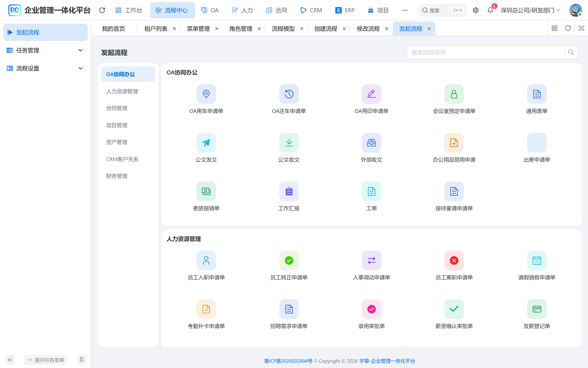Viewport: 588px width, 368px height.
Task: Open the 出差申请单 tile
Action: 537,143
